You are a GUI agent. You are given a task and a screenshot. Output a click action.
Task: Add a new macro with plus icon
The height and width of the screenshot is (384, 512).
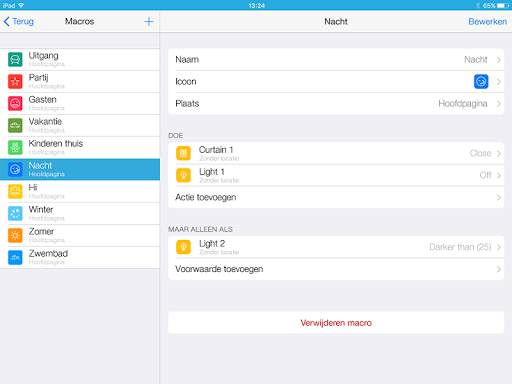149,22
